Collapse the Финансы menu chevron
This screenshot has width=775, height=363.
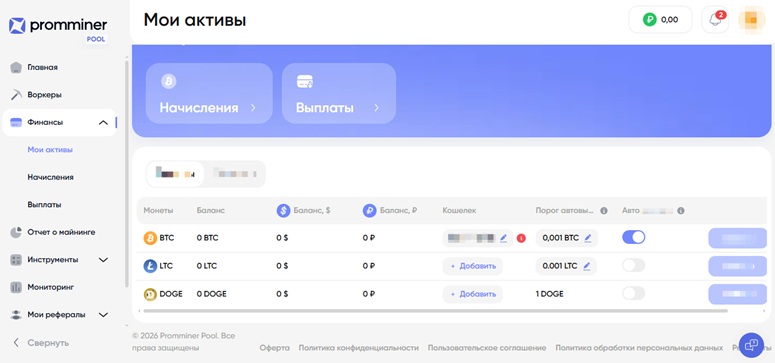pos(103,122)
